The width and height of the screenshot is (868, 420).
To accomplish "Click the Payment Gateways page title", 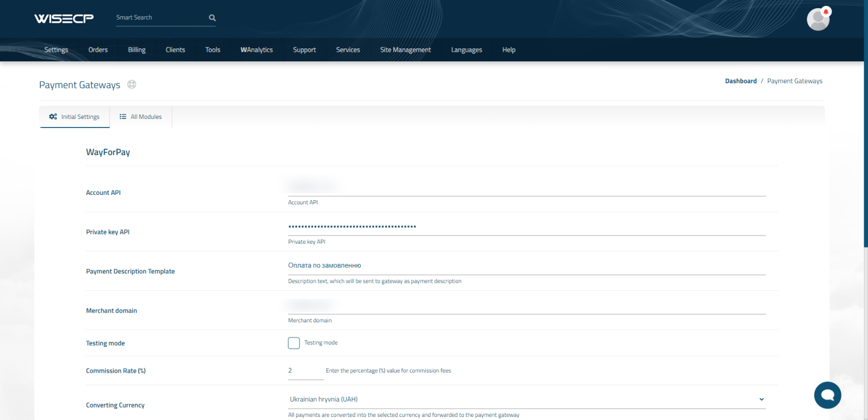I will pyautogui.click(x=80, y=85).
